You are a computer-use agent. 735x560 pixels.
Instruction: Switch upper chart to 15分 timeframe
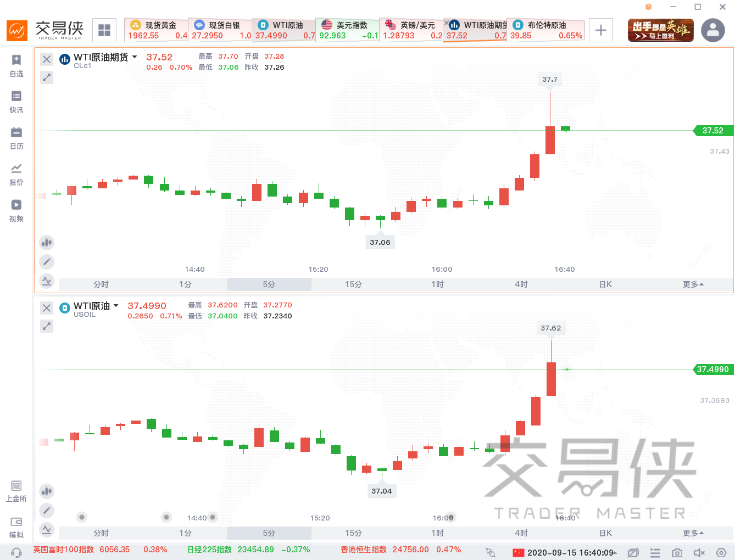click(x=353, y=284)
